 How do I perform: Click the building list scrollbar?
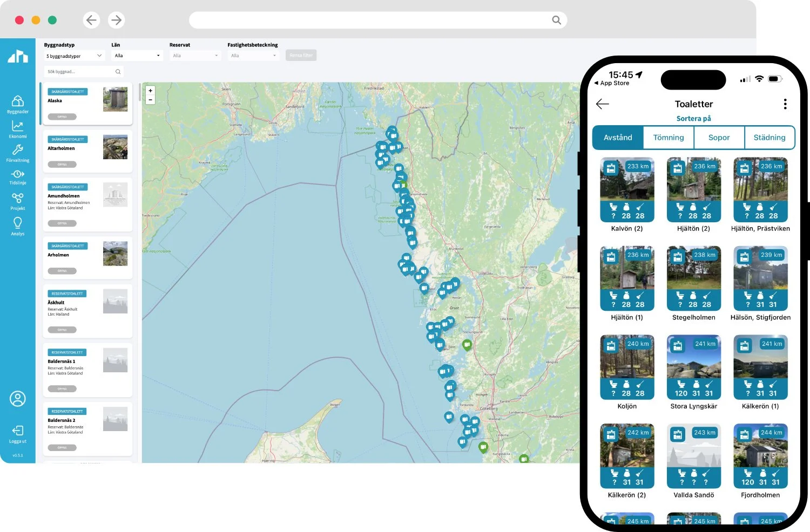click(x=140, y=92)
